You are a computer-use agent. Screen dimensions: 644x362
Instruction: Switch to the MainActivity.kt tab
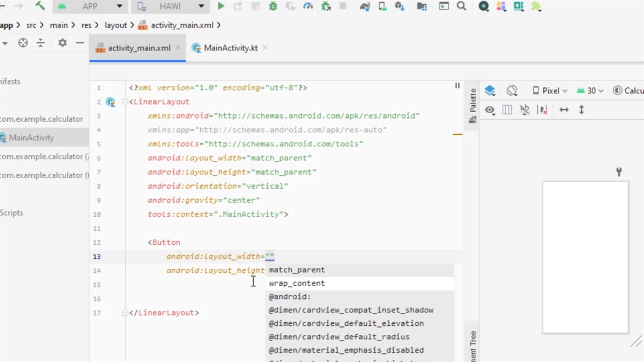(x=230, y=48)
